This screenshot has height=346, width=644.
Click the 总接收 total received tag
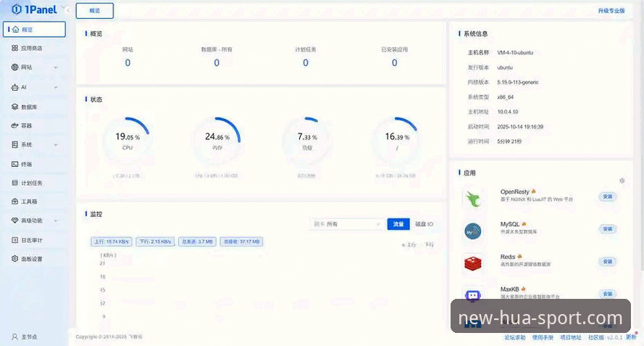(x=241, y=242)
